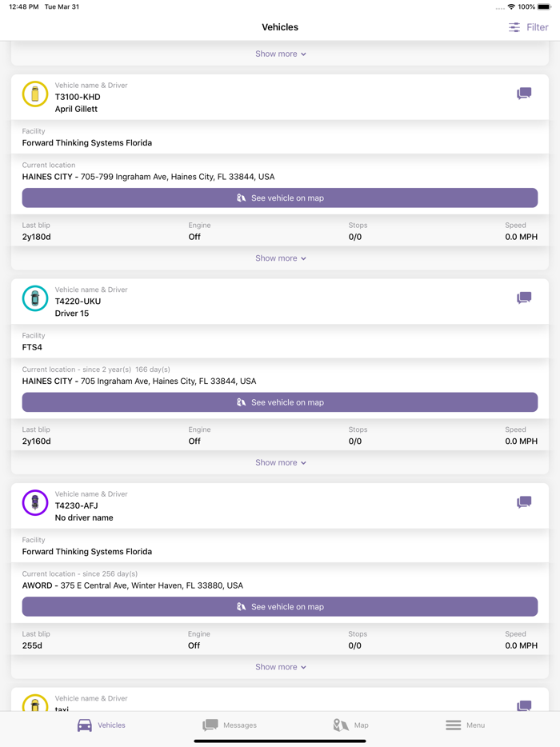See vehicle T4220-UKU on map
This screenshot has width=560, height=747.
(x=280, y=402)
